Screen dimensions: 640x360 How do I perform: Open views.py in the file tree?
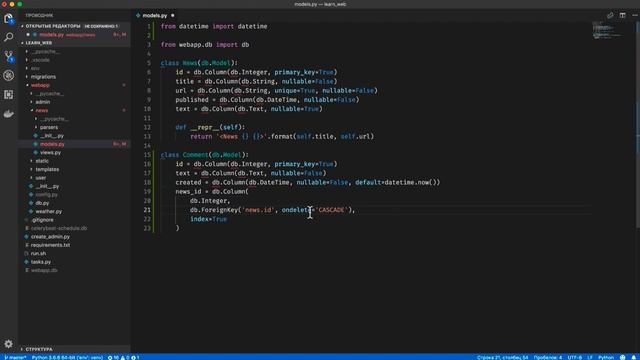[x=50, y=153]
